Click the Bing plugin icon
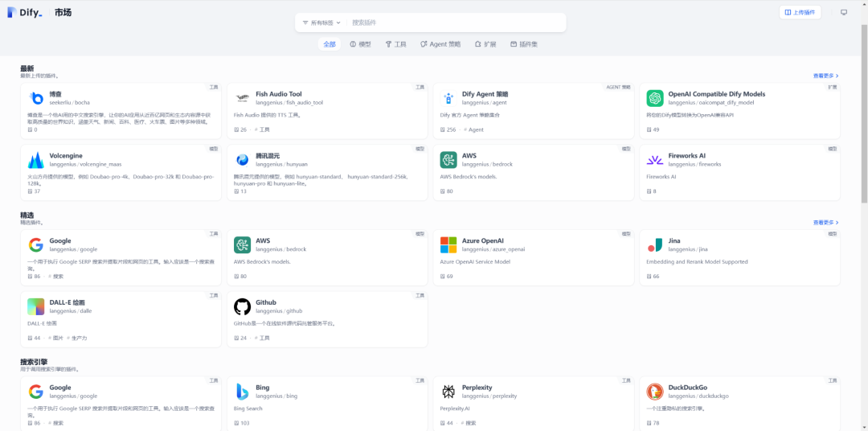 [242, 392]
